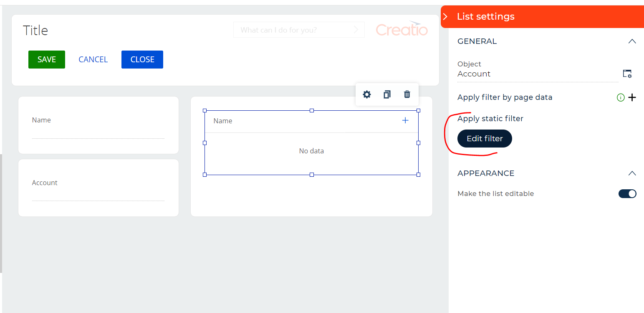Collapse the List settings panel with the arrow

445,17
